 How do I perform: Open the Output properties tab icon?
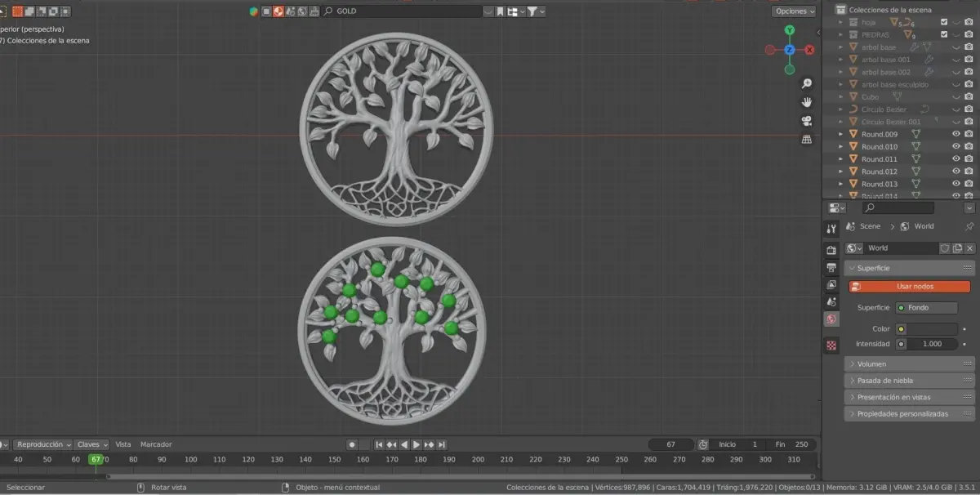click(x=831, y=267)
